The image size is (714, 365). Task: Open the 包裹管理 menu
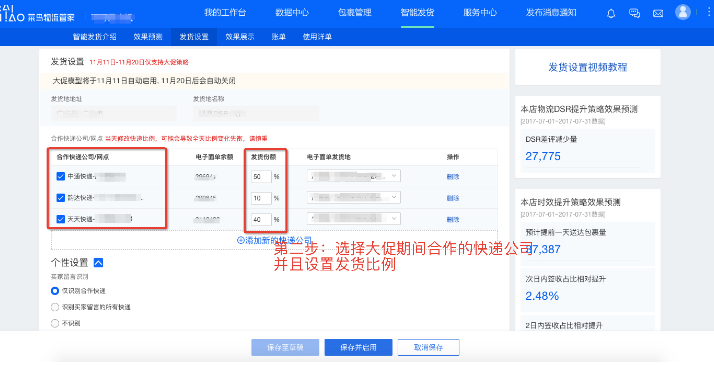tap(355, 13)
